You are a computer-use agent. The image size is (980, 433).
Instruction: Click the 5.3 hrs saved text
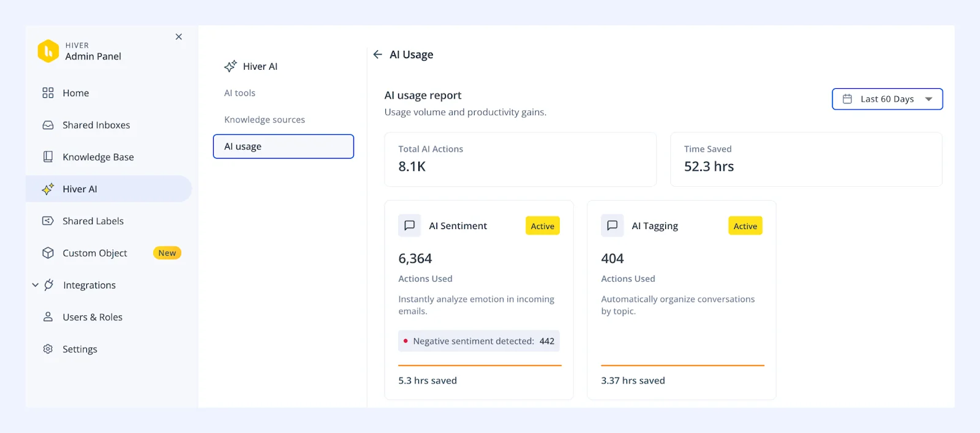point(428,380)
